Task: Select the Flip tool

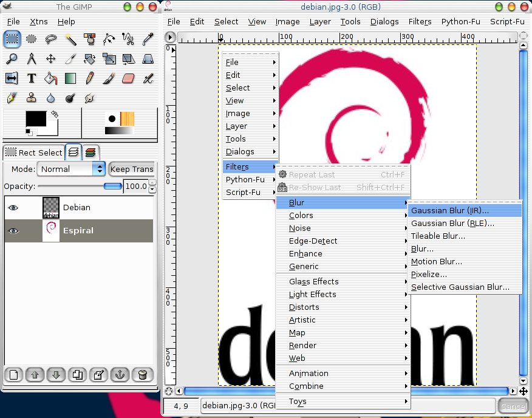Action: 12,78
